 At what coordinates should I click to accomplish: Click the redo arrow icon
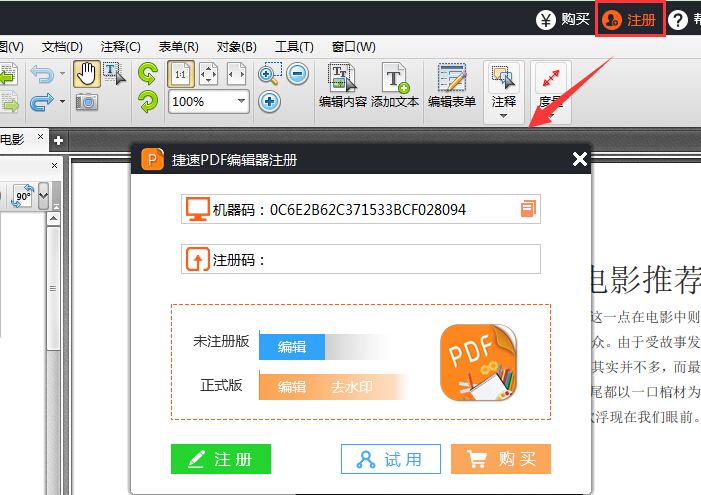coord(42,102)
